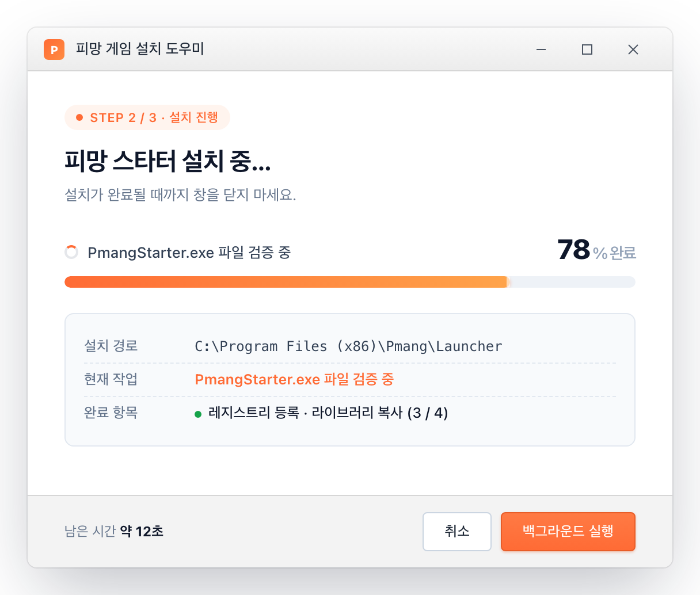The height and width of the screenshot is (595, 700).
Task: Minimize the Pmang installer window
Action: [x=541, y=49]
